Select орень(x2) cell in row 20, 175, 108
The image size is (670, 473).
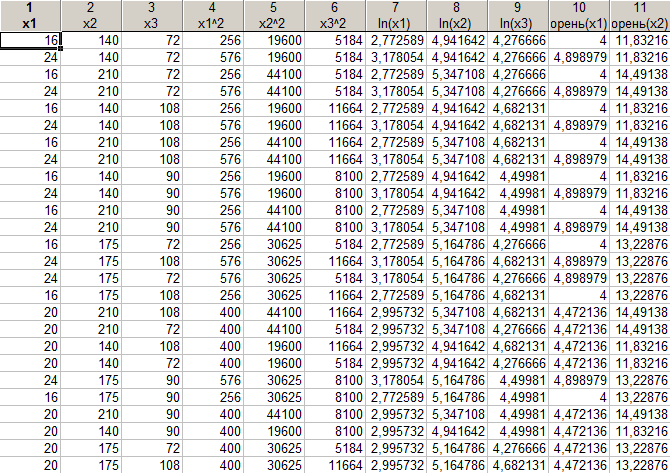[640, 465]
